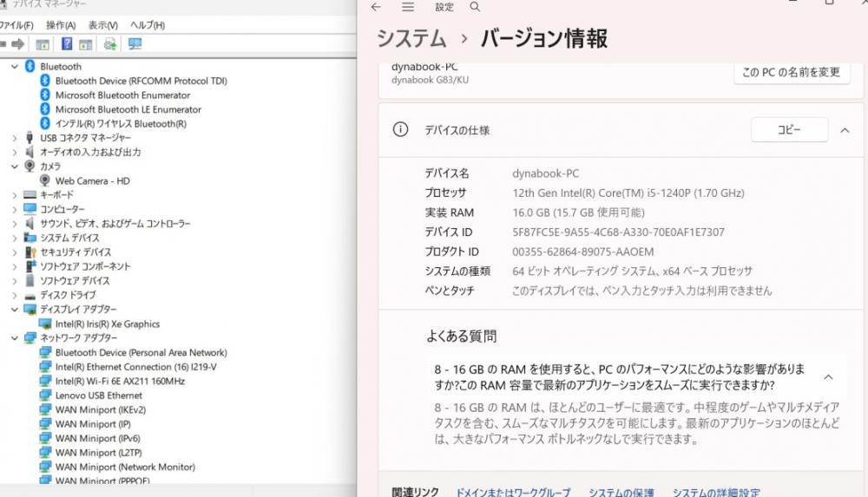Click the icon beside Microsoft Bluetooth LE Enumerator
Viewport: 868px width, 497px height.
[x=45, y=109]
